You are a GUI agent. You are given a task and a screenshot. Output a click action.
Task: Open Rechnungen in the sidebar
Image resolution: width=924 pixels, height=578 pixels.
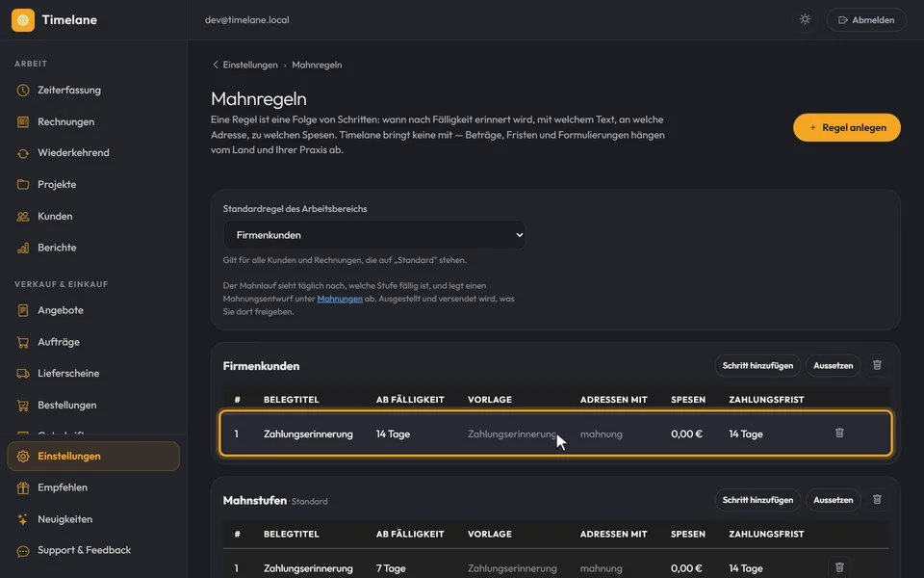66,122
